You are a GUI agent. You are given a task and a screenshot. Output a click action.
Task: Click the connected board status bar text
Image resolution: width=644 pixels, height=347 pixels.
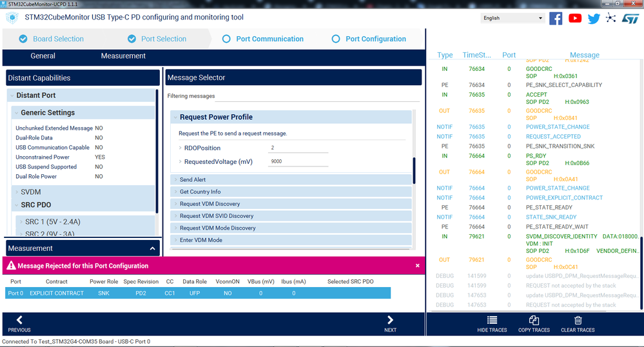click(76, 342)
